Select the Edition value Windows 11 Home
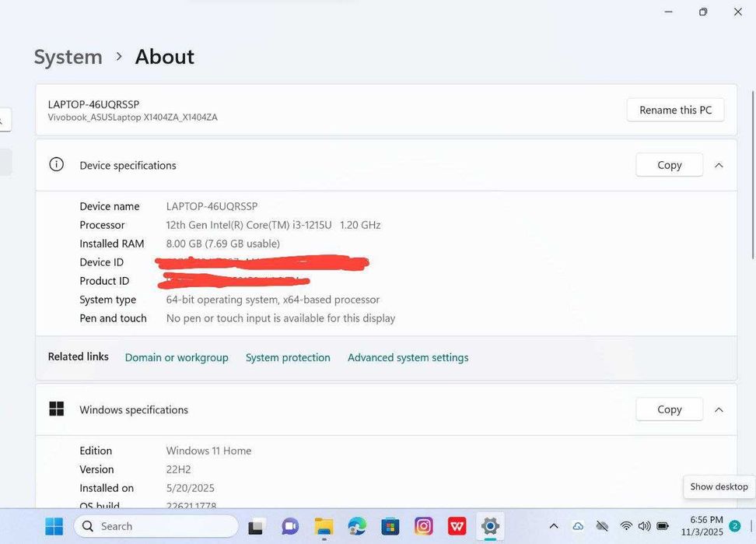This screenshot has height=544, width=756. pos(208,451)
